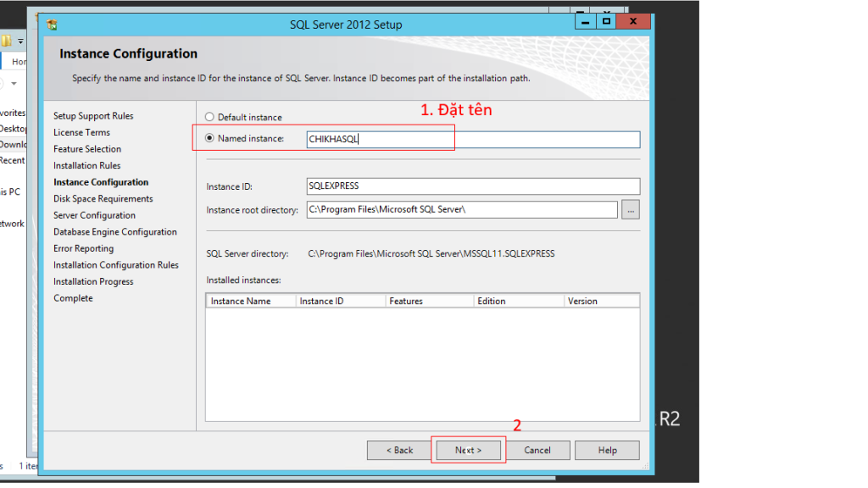Screen dimensions: 868x488
Task: Return with the Back button
Action: [400, 451]
